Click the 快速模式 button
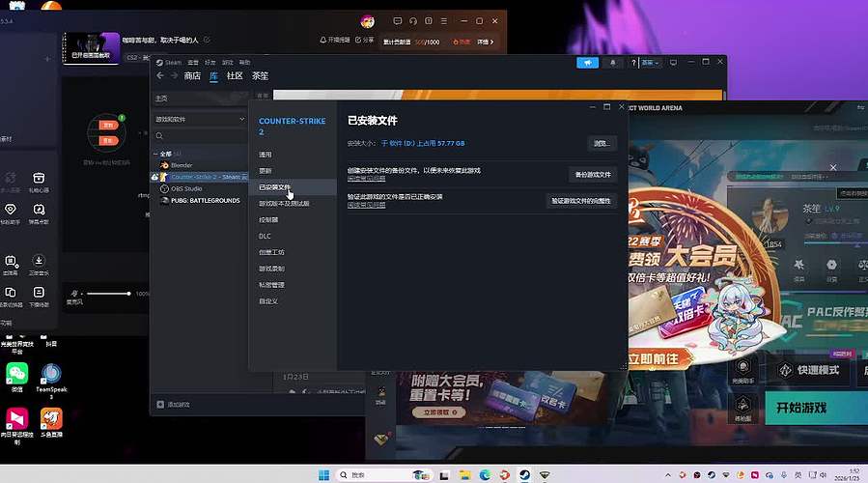 pos(809,370)
